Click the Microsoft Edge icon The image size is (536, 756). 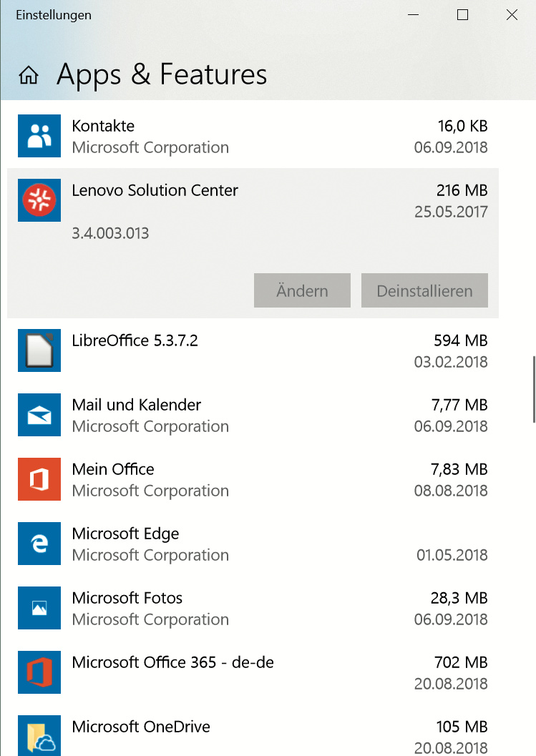click(x=39, y=544)
